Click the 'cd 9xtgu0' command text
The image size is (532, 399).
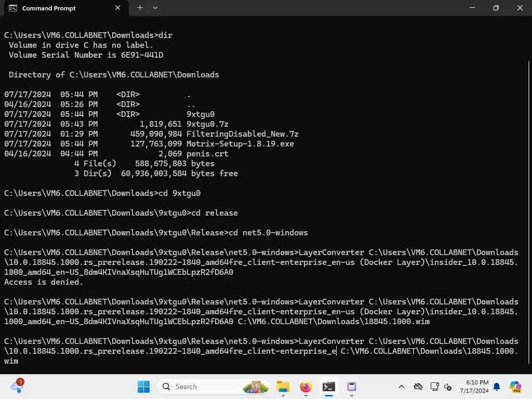coord(179,193)
